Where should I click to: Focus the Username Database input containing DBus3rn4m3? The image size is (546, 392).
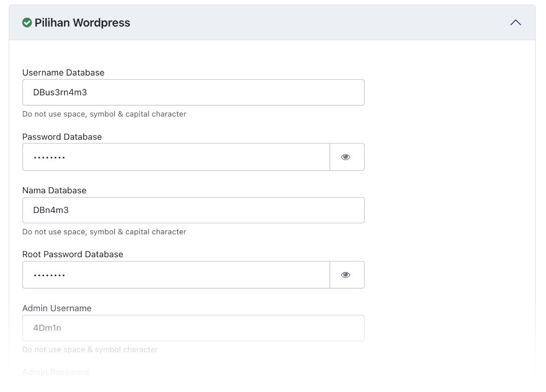[x=193, y=92]
